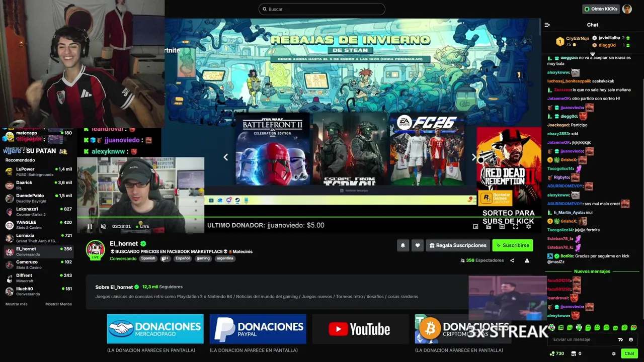Screen dimensions: 644x362
Task: Click the Steam carousel right arrow in the stream
Action: tap(473, 157)
